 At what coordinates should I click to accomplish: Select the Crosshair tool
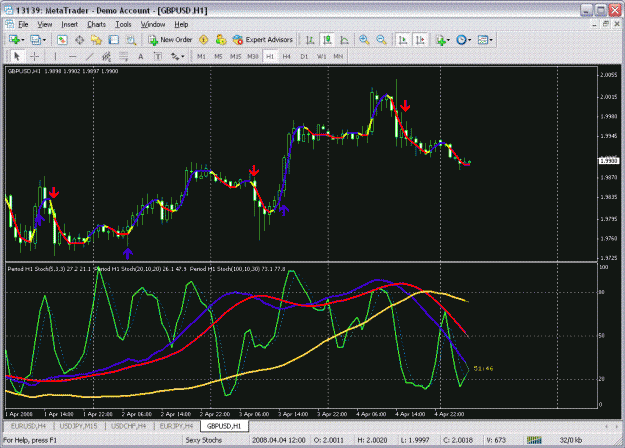[x=34, y=57]
